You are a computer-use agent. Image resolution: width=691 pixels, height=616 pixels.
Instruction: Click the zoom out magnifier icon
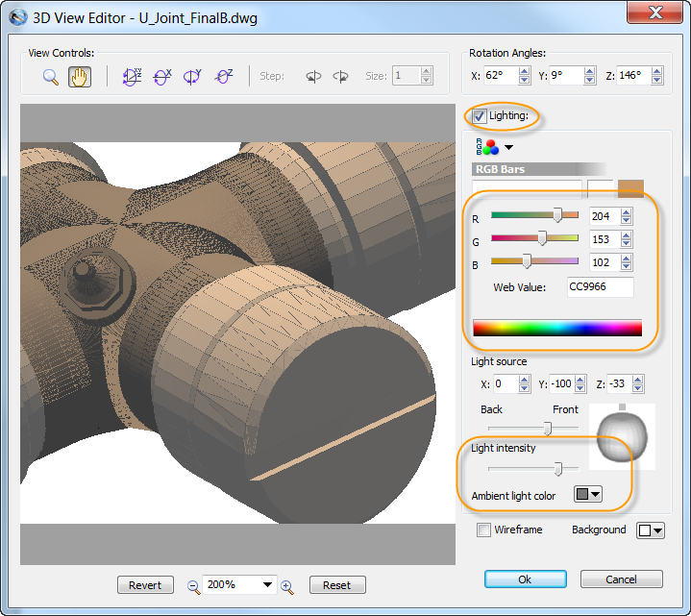pyautogui.click(x=193, y=587)
